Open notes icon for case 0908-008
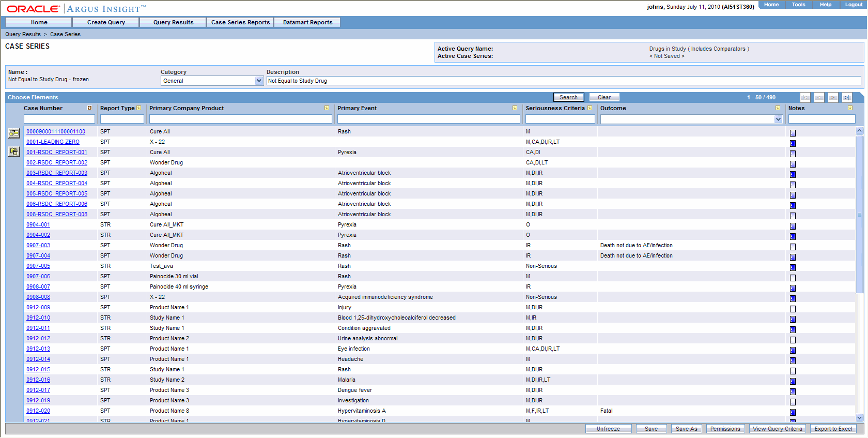The height and width of the screenshot is (438, 868). (793, 298)
